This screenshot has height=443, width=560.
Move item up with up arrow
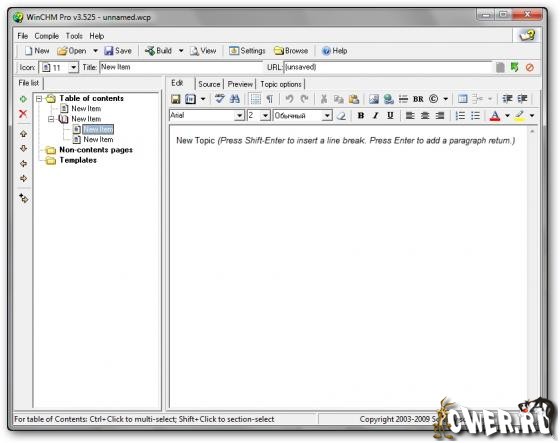(24, 134)
